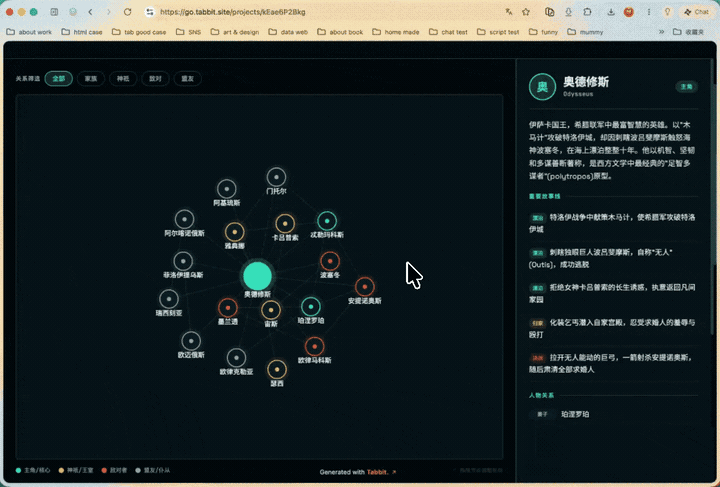The height and width of the screenshot is (487, 720).
Task: Open the translate page icon
Action: [508, 12]
